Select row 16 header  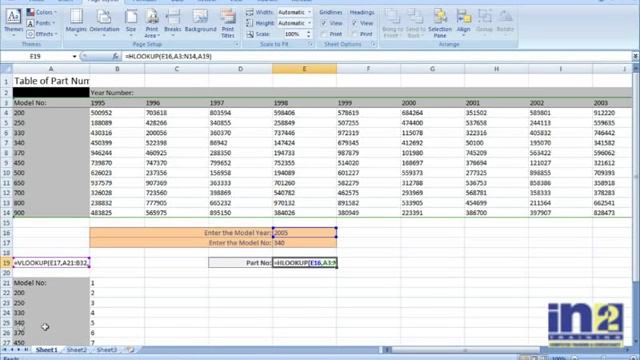[6, 233]
